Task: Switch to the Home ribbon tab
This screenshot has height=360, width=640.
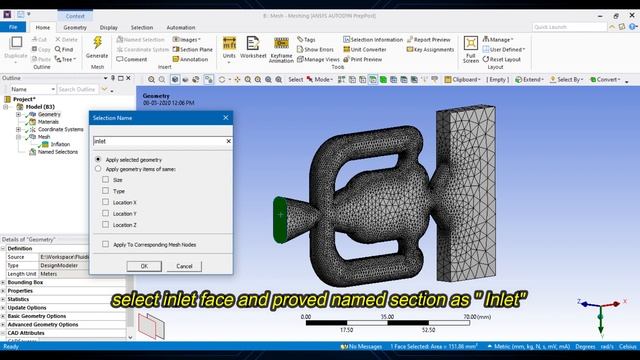Action: click(42, 27)
